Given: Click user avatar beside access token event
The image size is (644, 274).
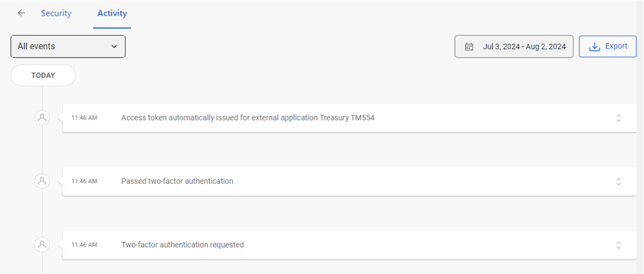Looking at the screenshot, I should tap(42, 118).
